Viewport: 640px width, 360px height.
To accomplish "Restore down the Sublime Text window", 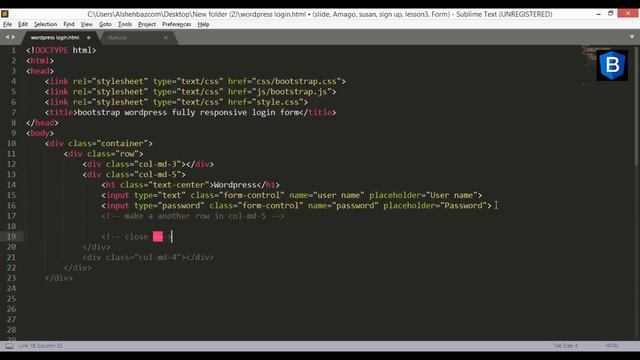I will click(x=611, y=14).
